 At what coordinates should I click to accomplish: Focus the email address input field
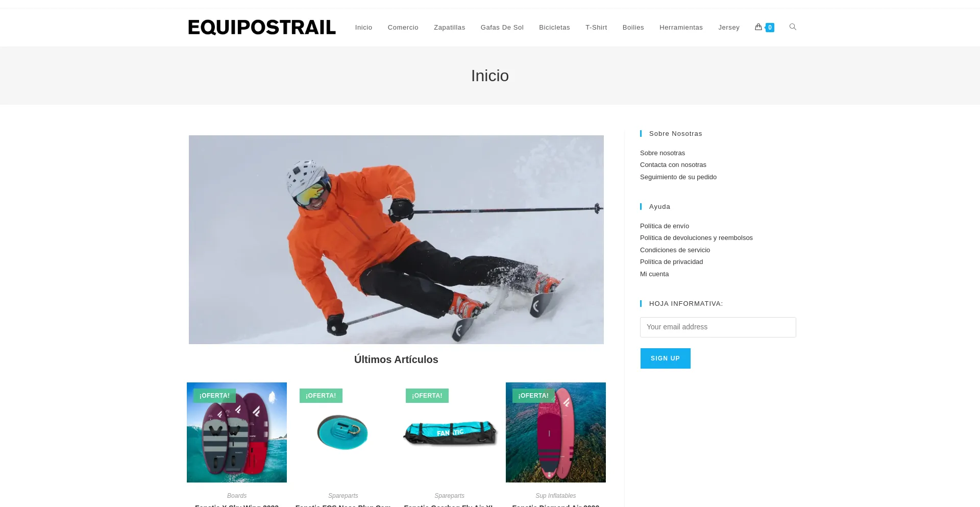tap(718, 327)
